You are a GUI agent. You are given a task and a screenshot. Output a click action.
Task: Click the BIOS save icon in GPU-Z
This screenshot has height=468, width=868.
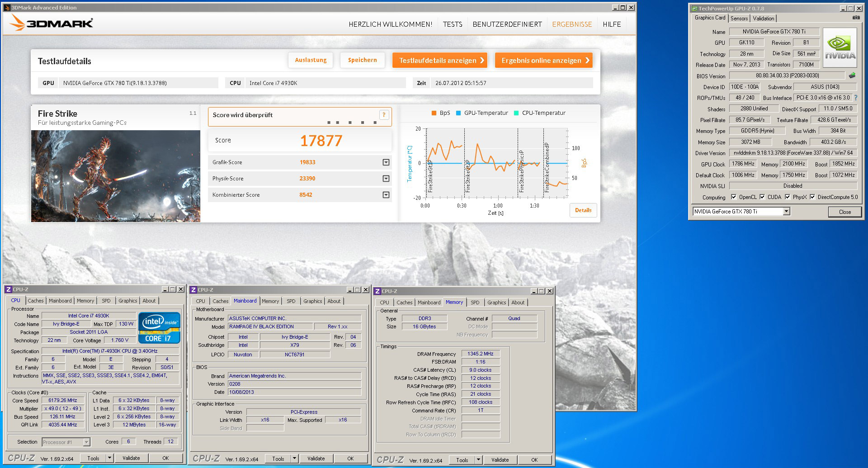pos(852,76)
